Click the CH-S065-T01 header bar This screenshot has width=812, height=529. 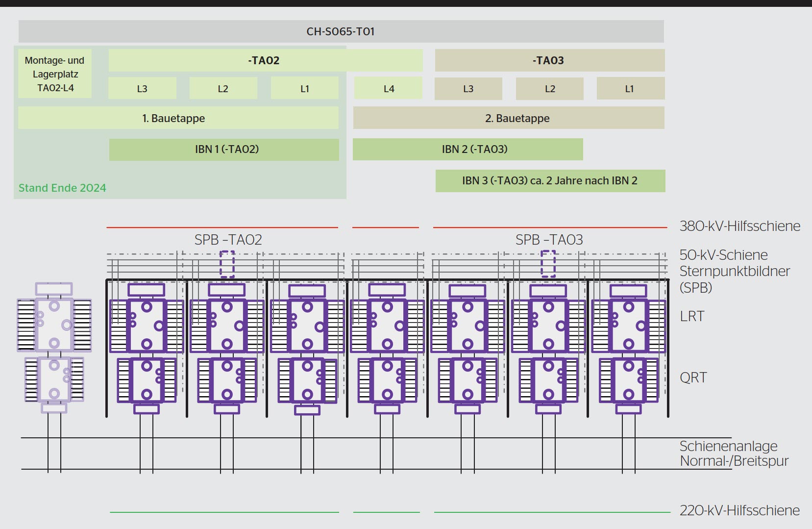tap(341, 31)
